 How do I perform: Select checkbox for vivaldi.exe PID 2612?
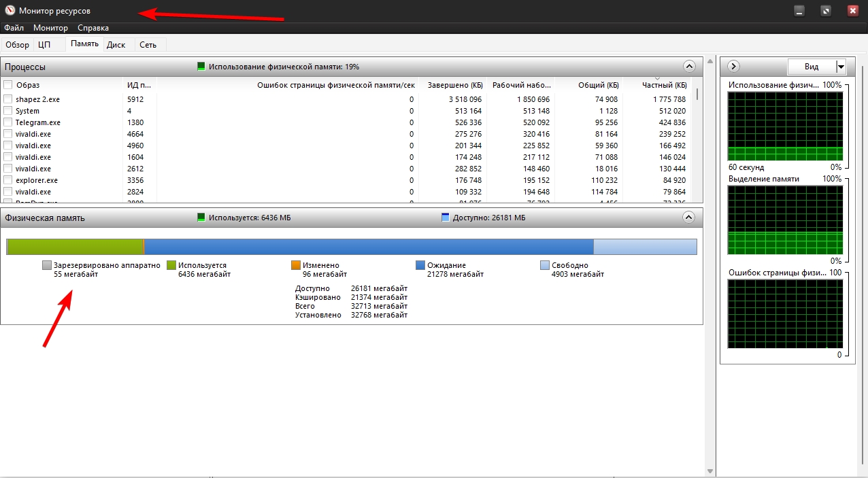pyautogui.click(x=8, y=169)
